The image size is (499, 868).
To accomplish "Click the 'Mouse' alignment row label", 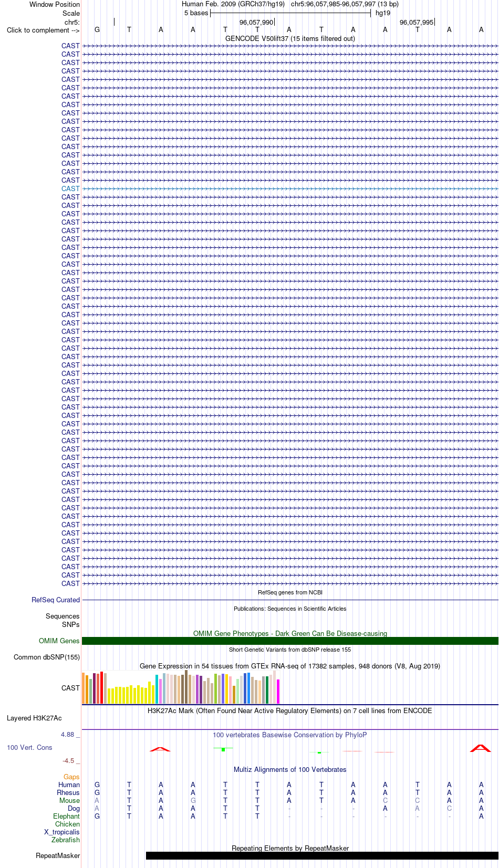I will 69,800.
